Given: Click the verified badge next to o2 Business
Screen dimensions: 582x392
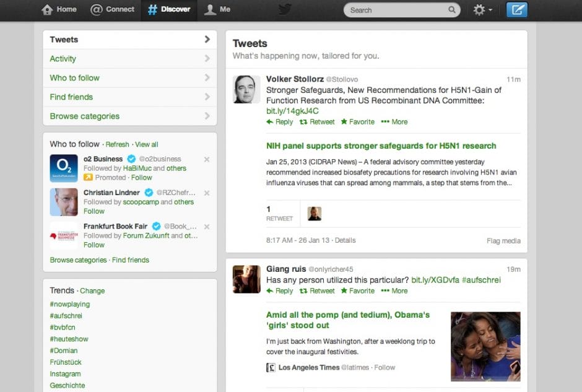Looking at the screenshot, I should pos(131,159).
